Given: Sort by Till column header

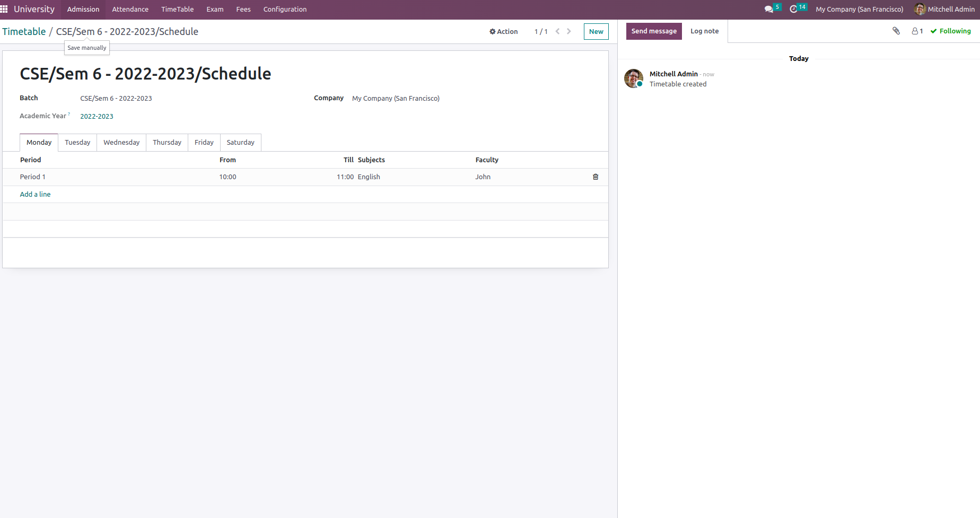Looking at the screenshot, I should click(x=348, y=160).
